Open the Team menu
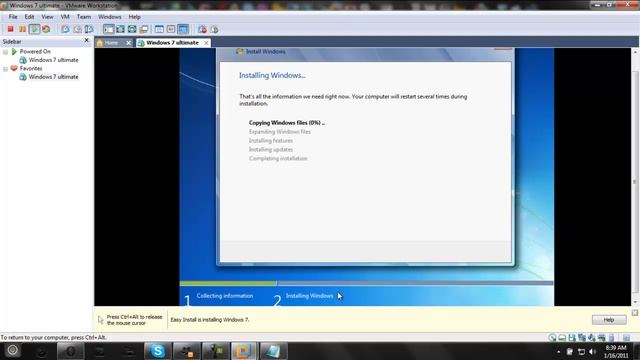The width and height of the screenshot is (640, 360). point(84,17)
